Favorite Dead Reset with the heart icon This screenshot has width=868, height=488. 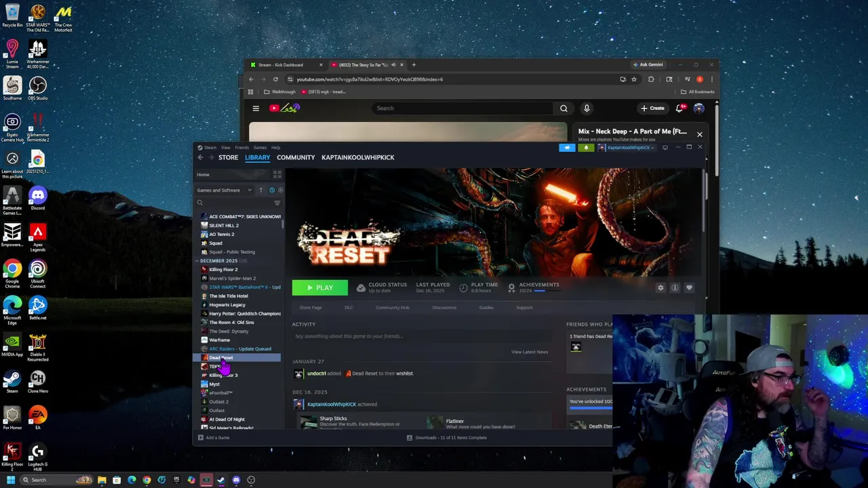(x=689, y=288)
